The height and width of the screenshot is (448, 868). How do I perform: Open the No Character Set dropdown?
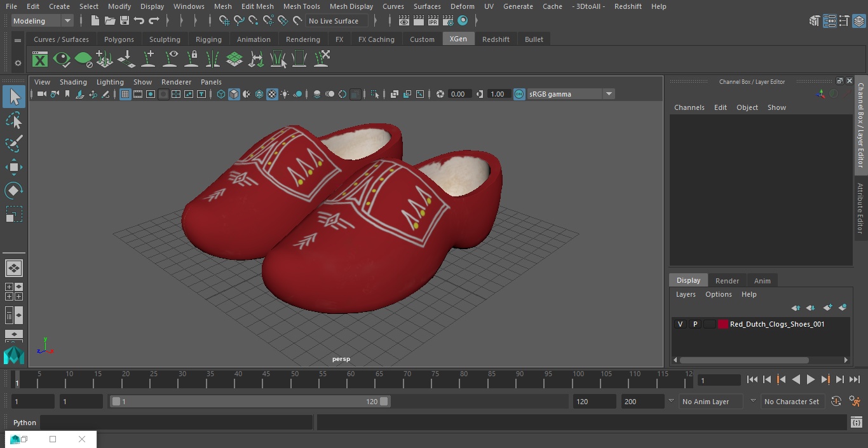pyautogui.click(x=792, y=402)
